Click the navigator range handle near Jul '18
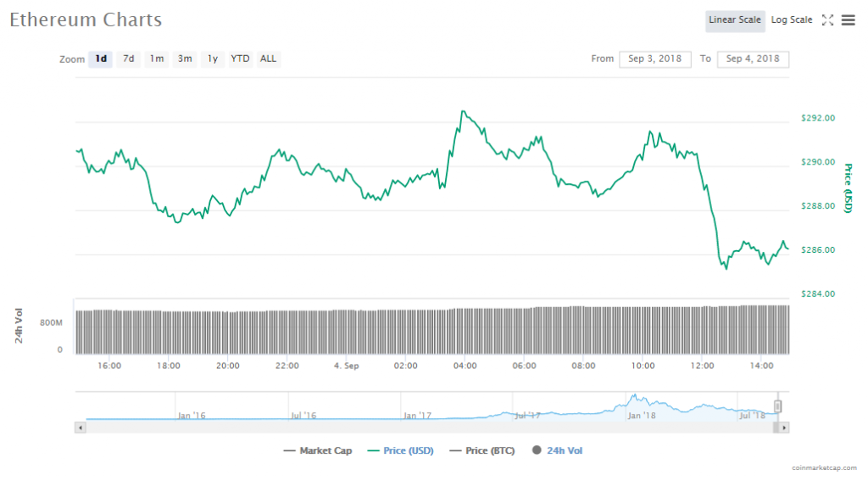 [x=777, y=406]
